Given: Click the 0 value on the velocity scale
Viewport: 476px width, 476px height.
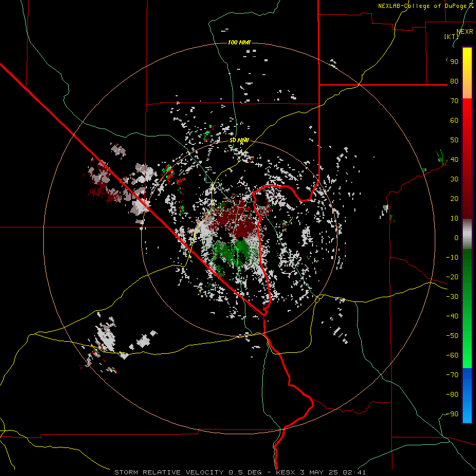Looking at the screenshot, I should tap(456, 237).
